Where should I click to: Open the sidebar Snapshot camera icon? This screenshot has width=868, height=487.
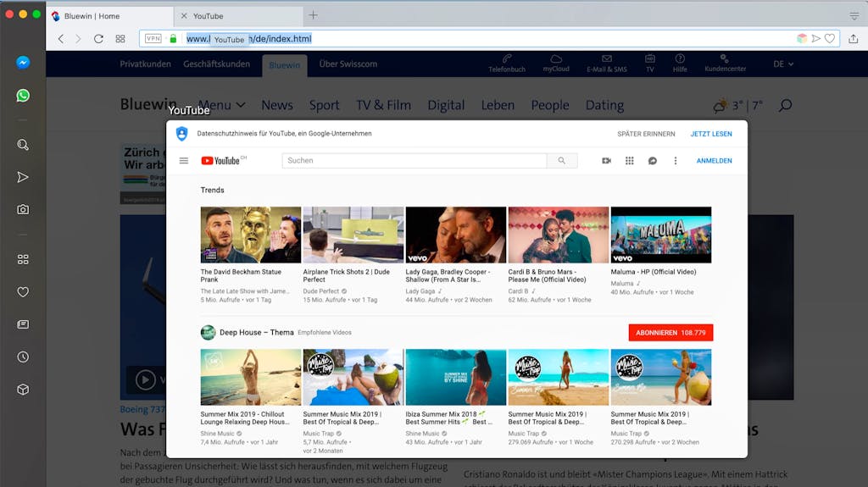pyautogui.click(x=23, y=210)
